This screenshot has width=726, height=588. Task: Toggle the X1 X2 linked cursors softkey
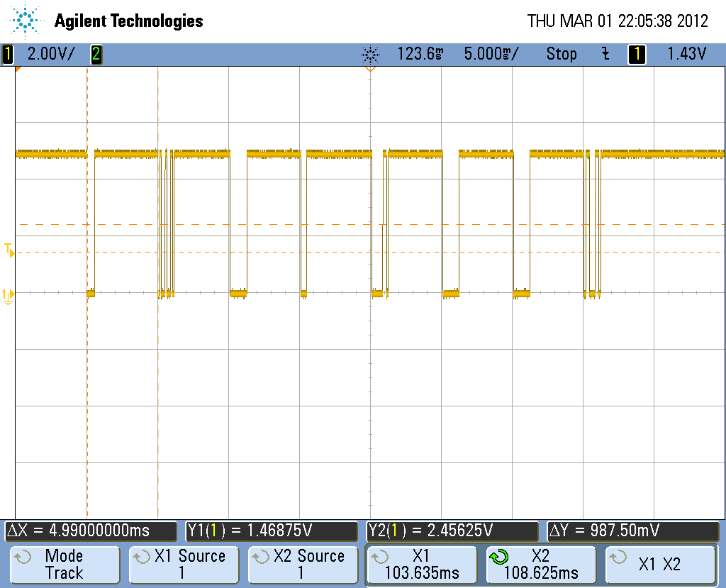point(661,565)
